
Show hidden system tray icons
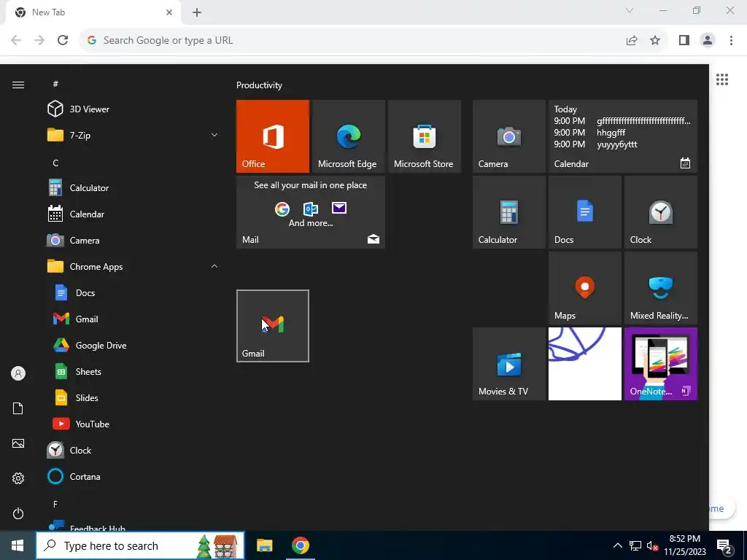click(x=617, y=545)
